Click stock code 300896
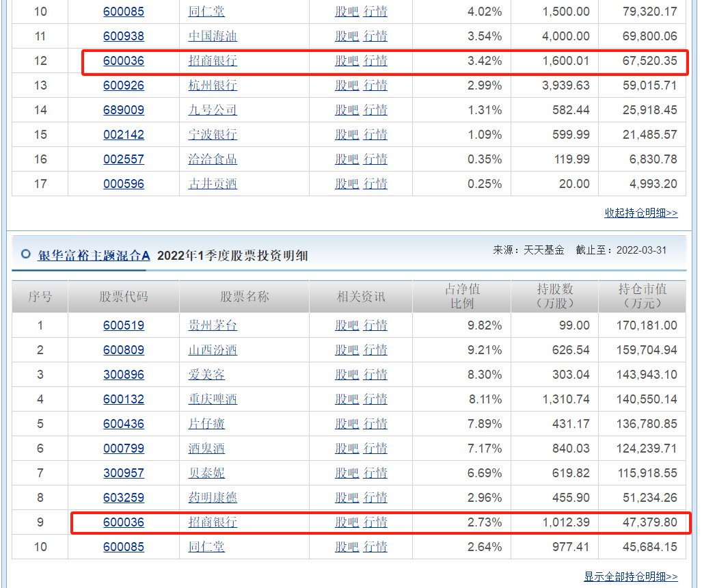Screen dimensions: 702x588 click(x=124, y=375)
